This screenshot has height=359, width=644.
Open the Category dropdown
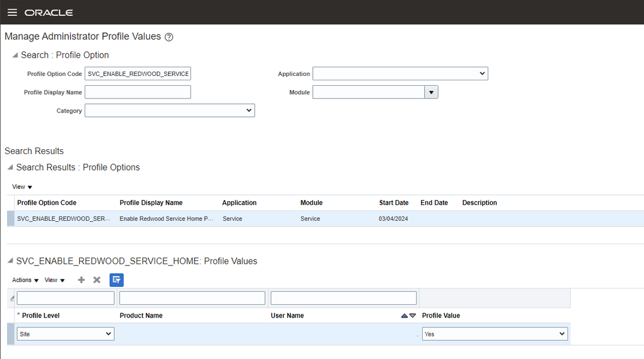click(169, 110)
